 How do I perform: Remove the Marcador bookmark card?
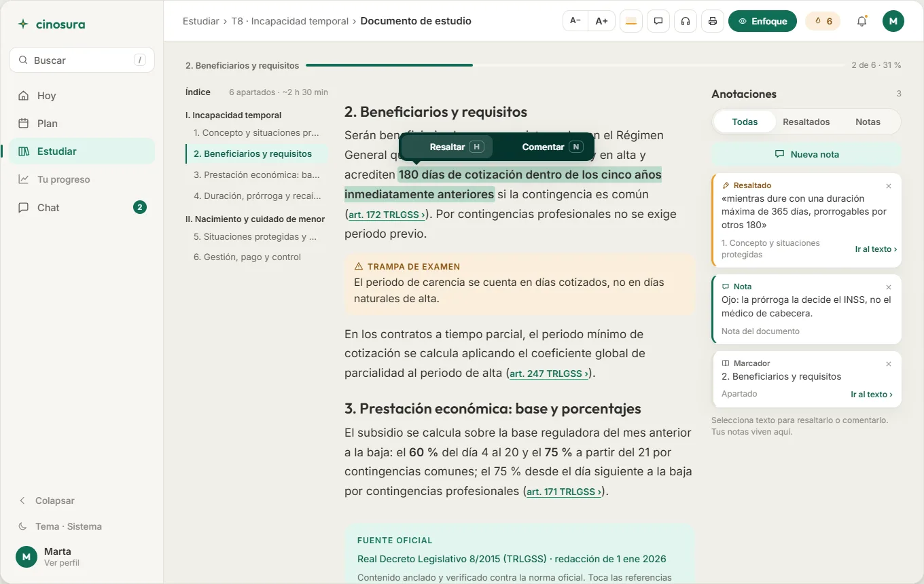pos(889,364)
